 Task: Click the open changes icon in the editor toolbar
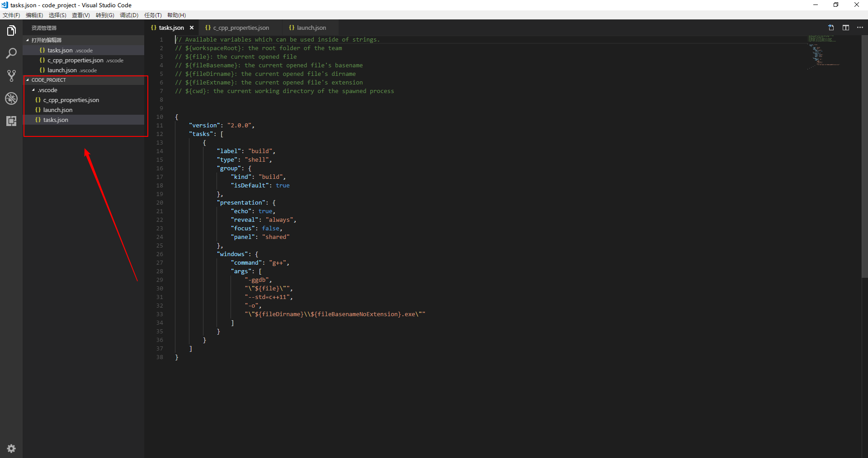pos(831,28)
